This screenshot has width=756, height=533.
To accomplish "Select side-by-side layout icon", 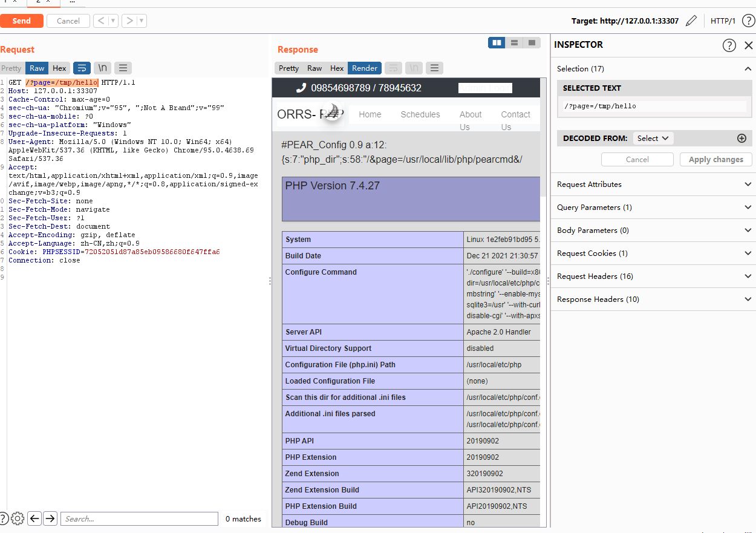I will point(497,43).
